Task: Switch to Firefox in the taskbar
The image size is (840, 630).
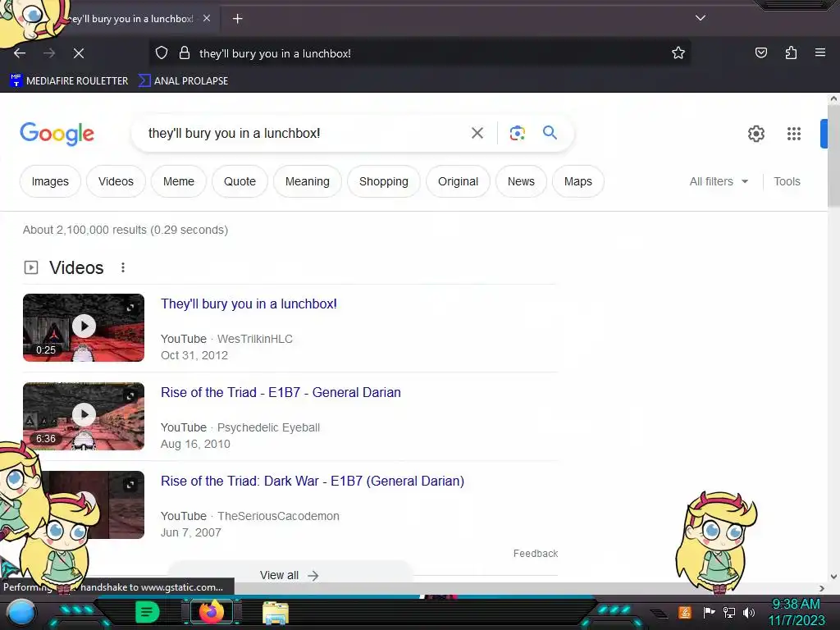Action: click(x=212, y=612)
